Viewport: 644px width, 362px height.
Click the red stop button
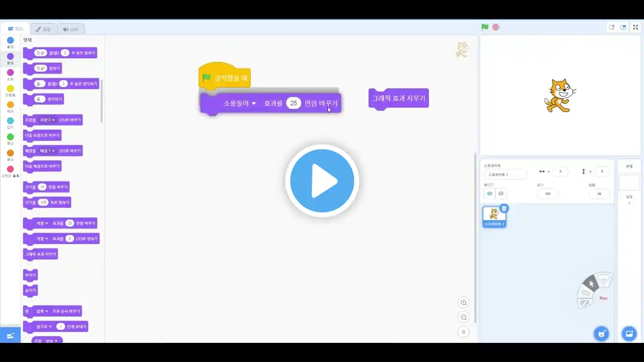(x=496, y=27)
